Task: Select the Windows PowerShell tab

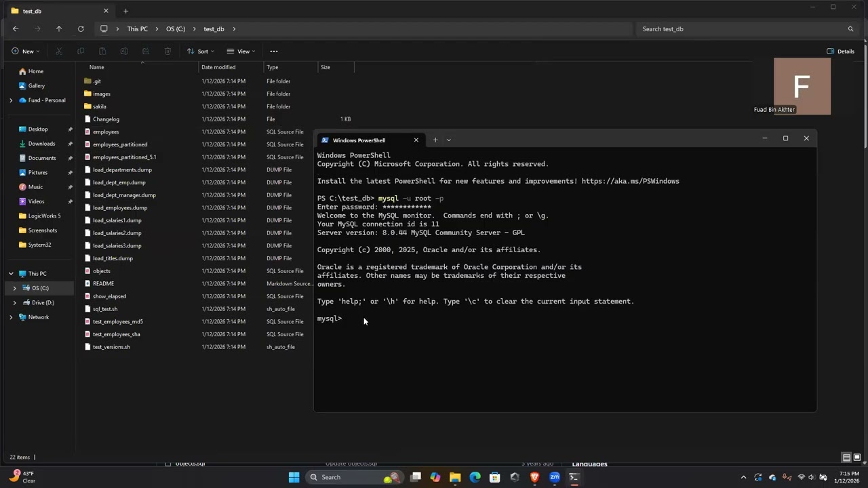Action: 370,140
